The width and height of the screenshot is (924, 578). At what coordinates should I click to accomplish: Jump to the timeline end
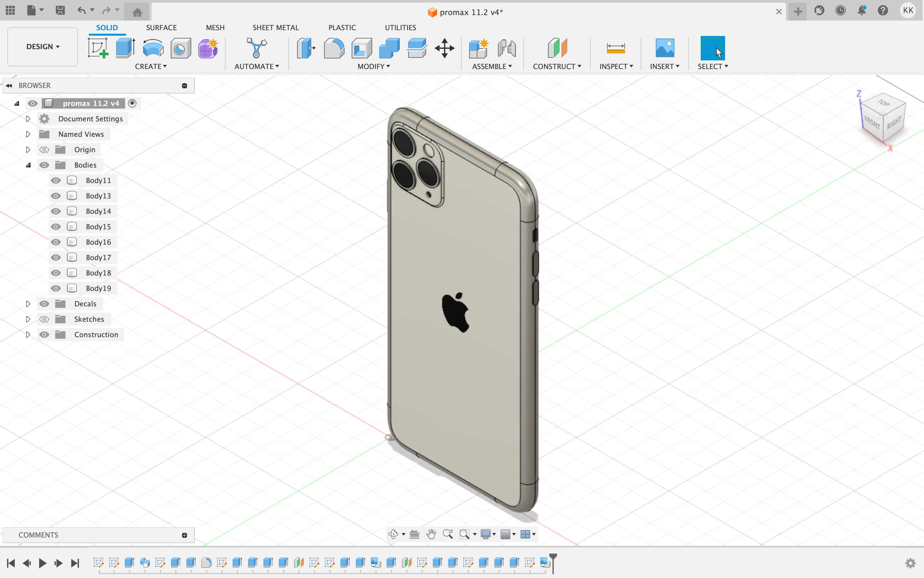(75, 563)
